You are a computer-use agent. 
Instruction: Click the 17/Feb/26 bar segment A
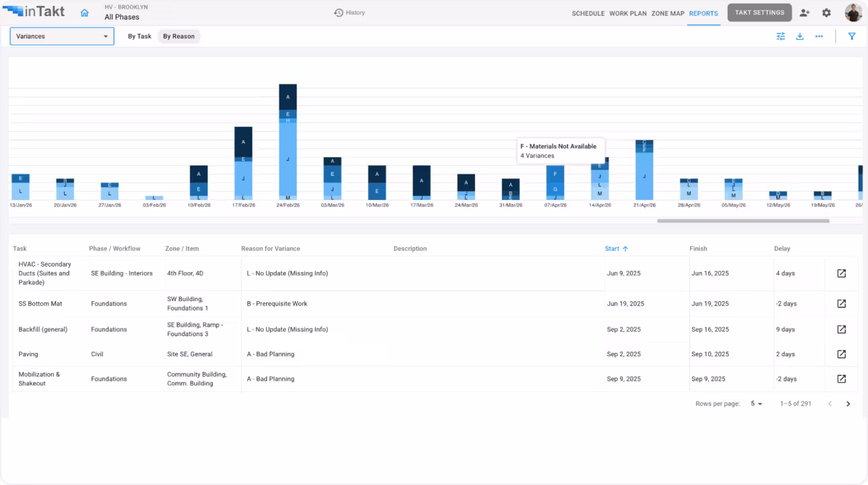tap(243, 142)
